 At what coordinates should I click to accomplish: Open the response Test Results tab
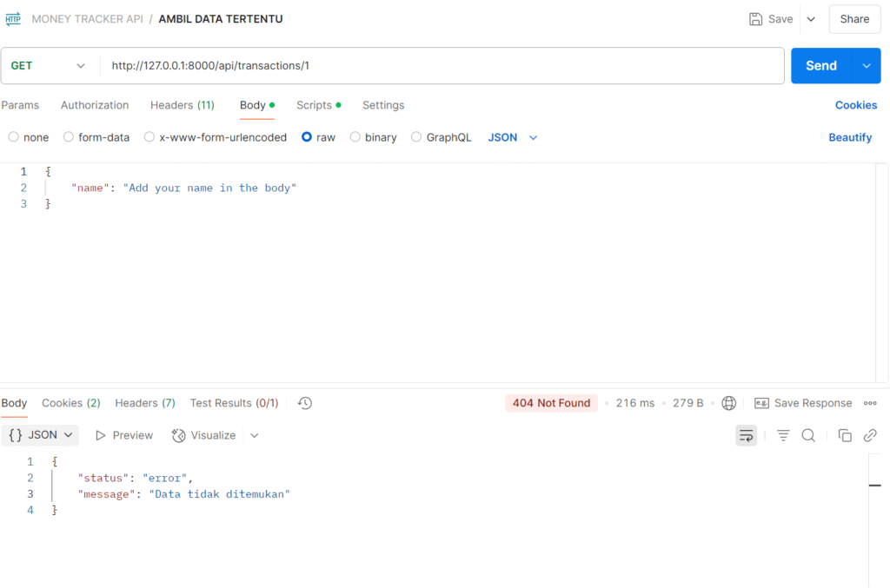234,403
